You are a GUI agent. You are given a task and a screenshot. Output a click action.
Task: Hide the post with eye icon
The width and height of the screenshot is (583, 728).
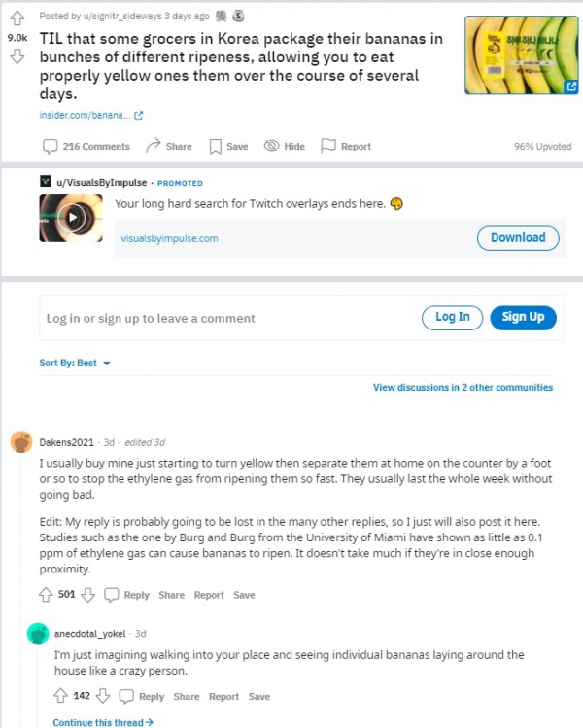click(271, 146)
